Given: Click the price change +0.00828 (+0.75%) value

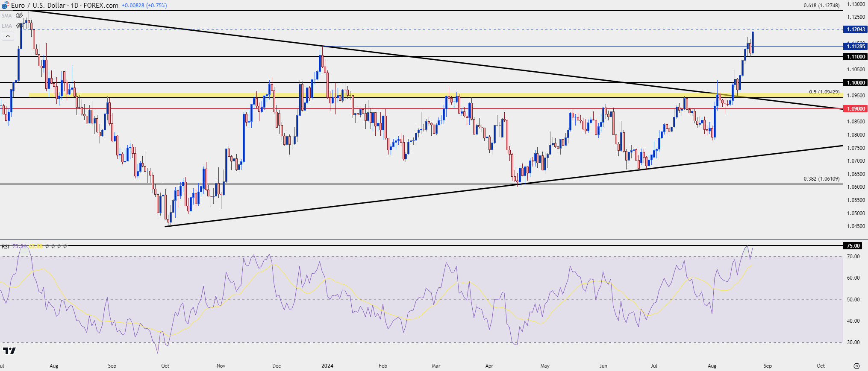Looking at the screenshot, I should pyautogui.click(x=144, y=6).
